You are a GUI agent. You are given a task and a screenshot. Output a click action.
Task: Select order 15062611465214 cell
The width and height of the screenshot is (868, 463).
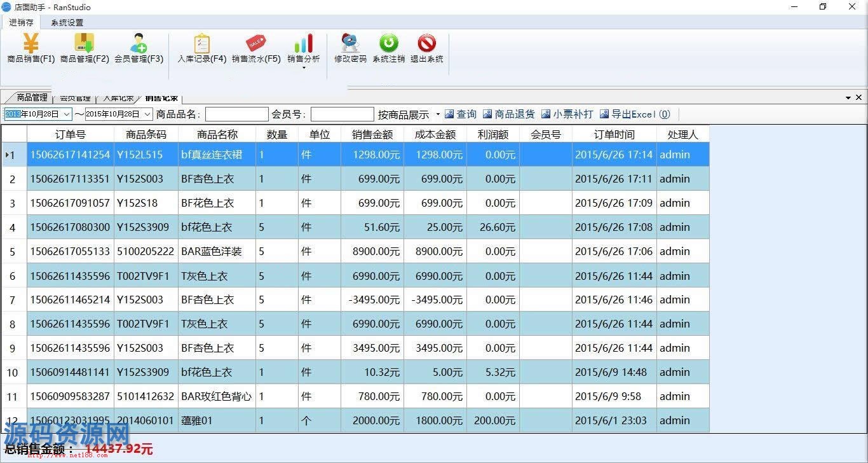[71, 300]
